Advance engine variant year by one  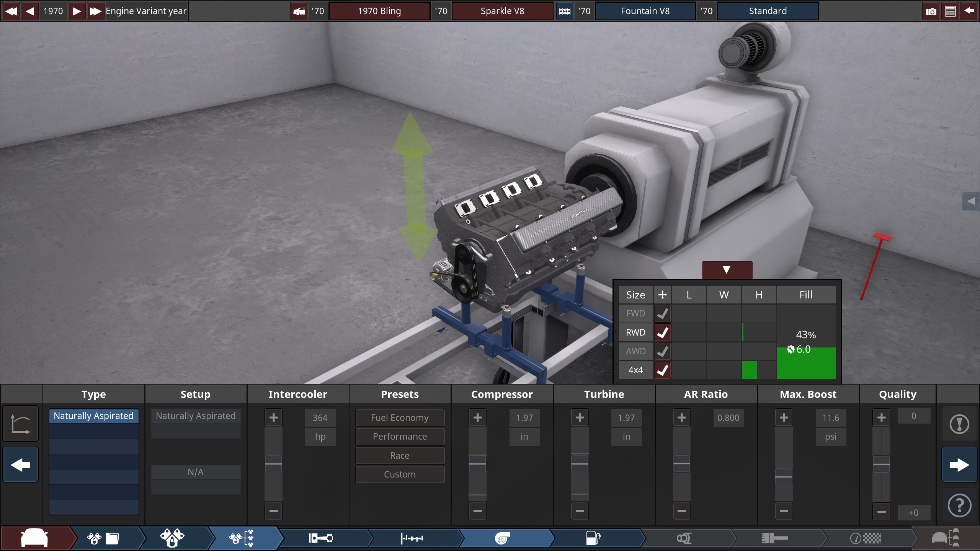(x=76, y=11)
